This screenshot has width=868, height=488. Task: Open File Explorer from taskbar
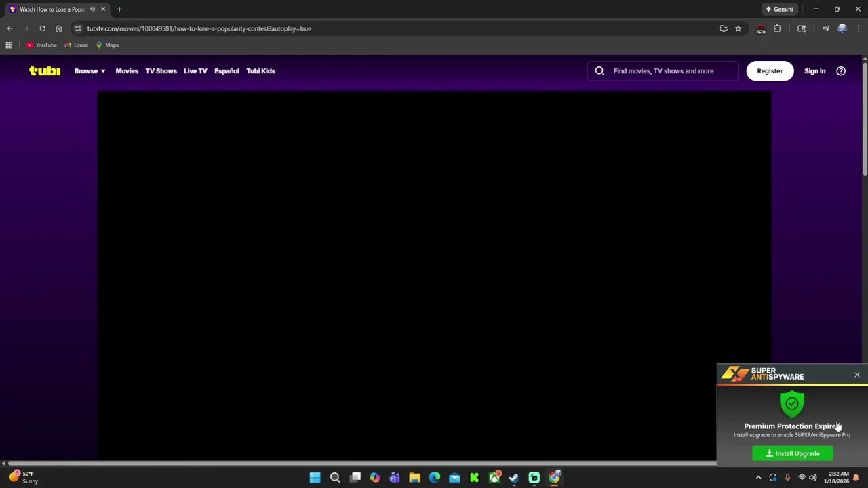tap(414, 478)
